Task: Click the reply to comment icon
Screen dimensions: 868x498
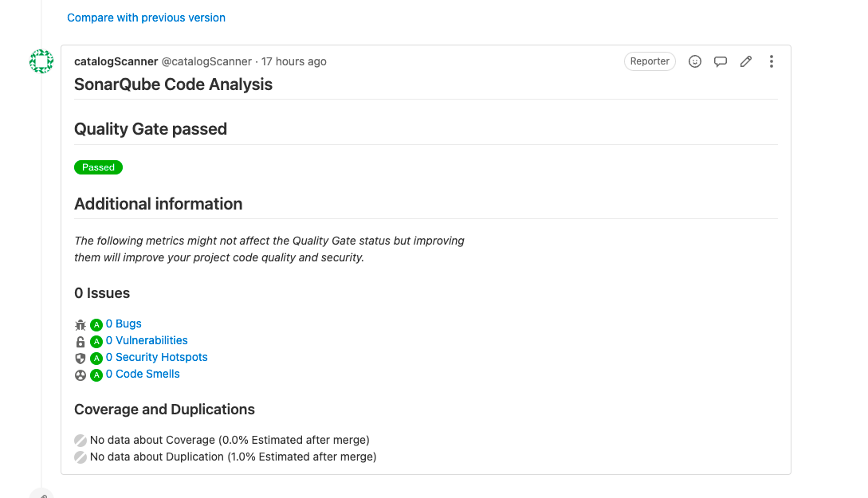Action: tap(721, 61)
